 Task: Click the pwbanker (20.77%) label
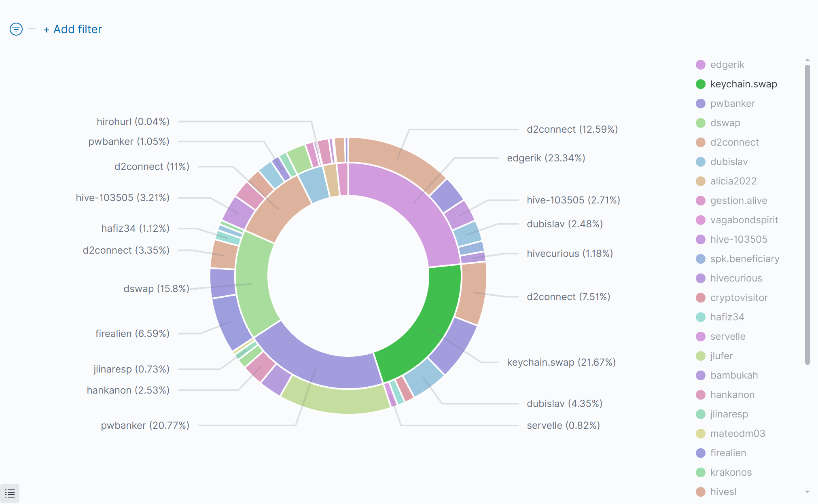coord(145,426)
